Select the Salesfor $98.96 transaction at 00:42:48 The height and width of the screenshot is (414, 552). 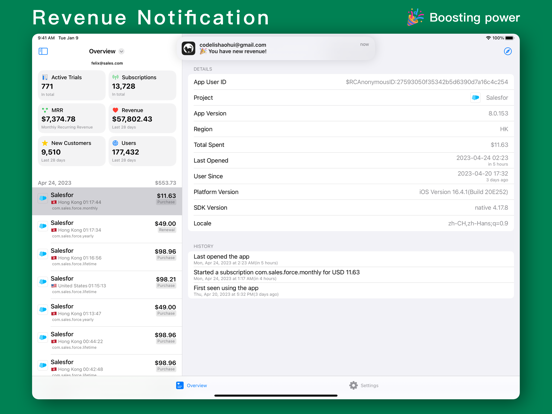pyautogui.click(x=107, y=366)
